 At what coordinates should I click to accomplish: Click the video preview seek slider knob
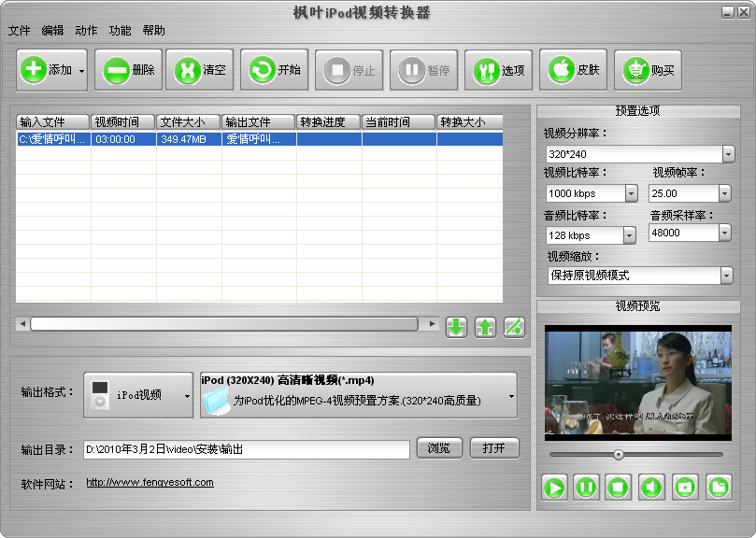(619, 454)
